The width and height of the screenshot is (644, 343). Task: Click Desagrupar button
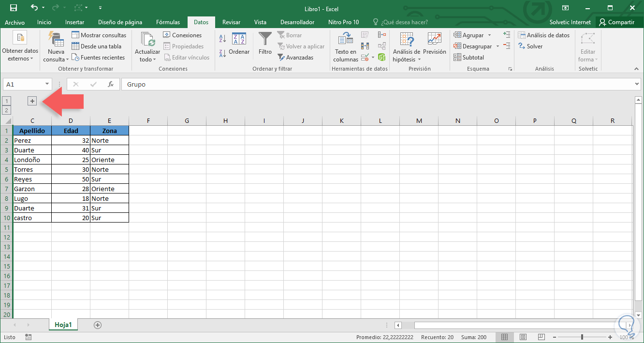click(472, 46)
